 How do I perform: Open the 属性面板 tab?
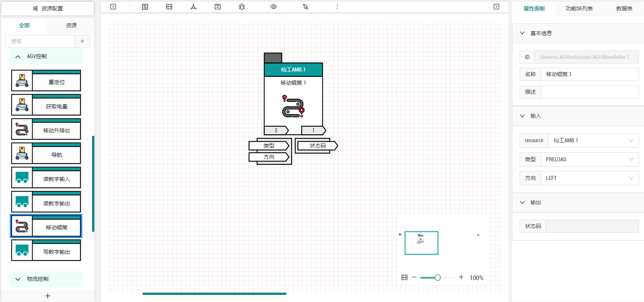click(534, 9)
